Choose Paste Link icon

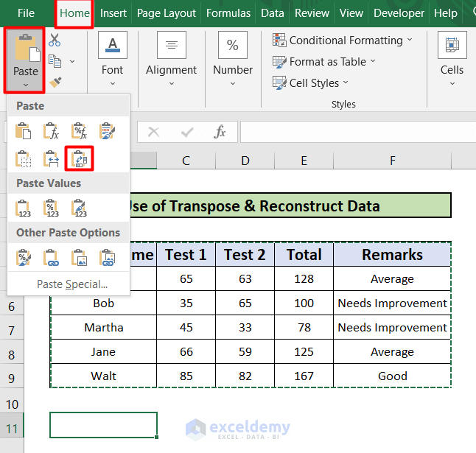[x=52, y=258]
